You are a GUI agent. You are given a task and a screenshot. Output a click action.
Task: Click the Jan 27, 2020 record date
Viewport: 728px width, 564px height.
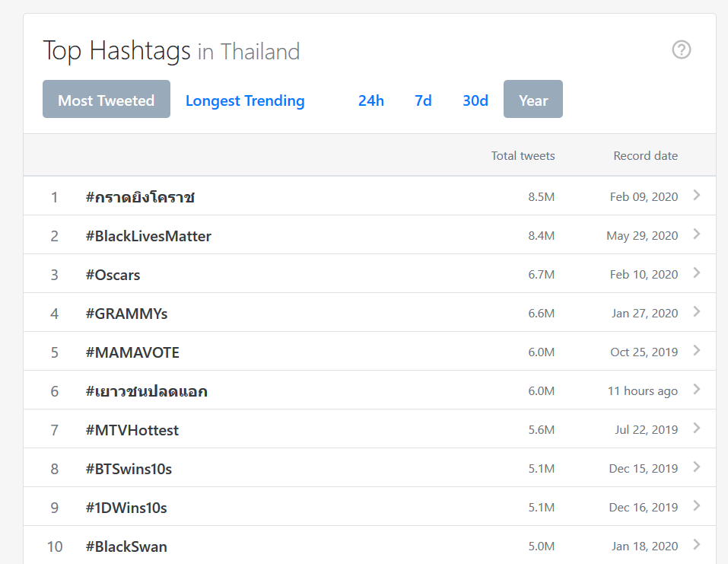[x=644, y=314]
